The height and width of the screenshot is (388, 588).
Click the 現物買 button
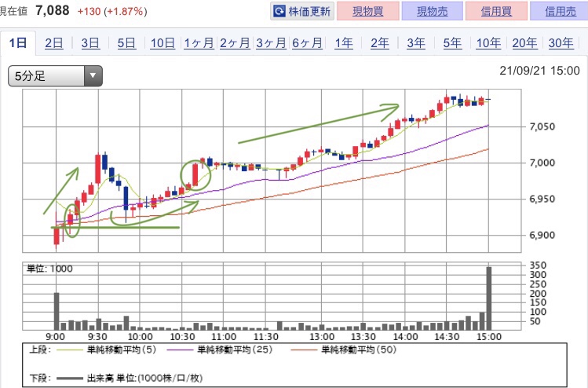click(x=368, y=11)
